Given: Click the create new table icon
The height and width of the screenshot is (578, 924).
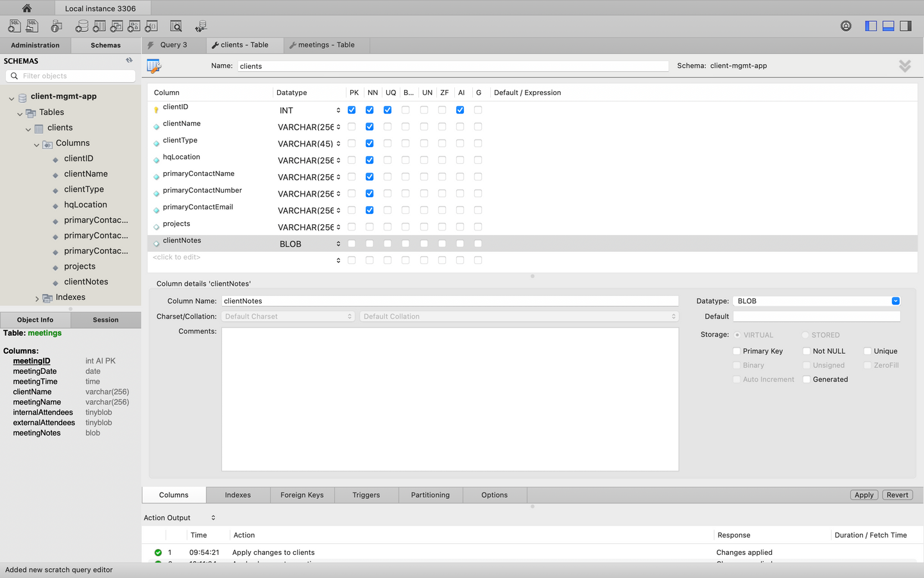Looking at the screenshot, I should tap(99, 26).
